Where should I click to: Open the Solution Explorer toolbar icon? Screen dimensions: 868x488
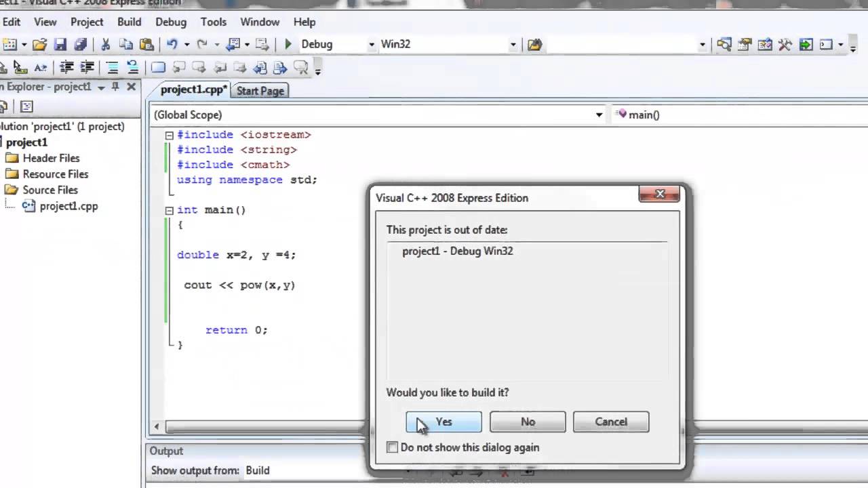point(724,45)
